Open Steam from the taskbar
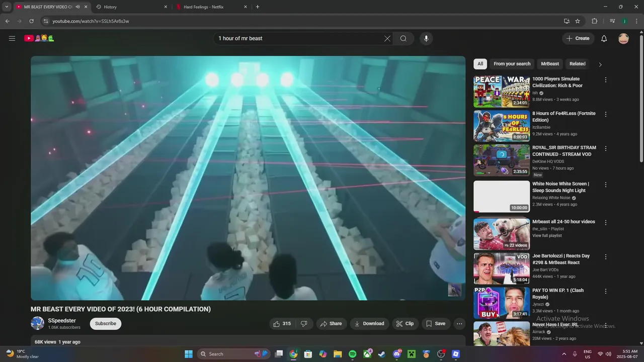 click(382, 354)
